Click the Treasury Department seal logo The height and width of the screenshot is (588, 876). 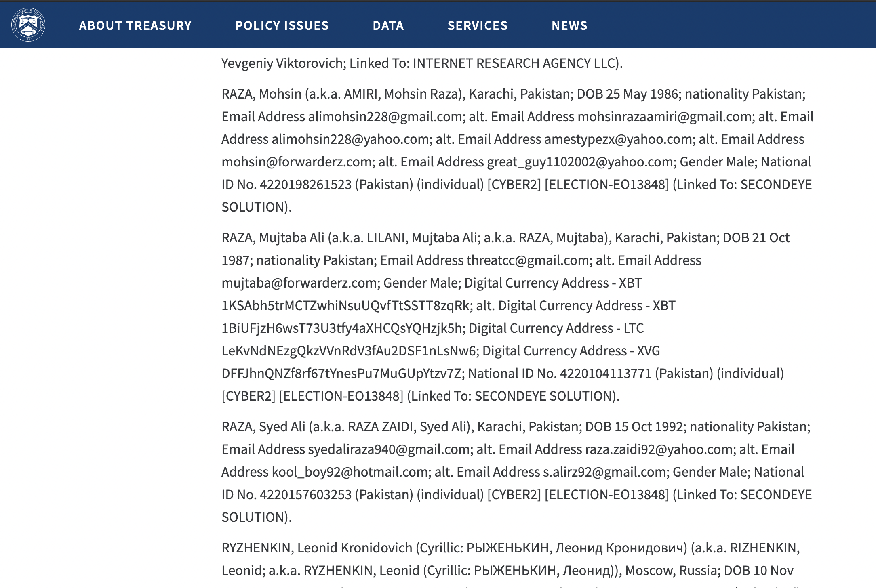click(28, 25)
